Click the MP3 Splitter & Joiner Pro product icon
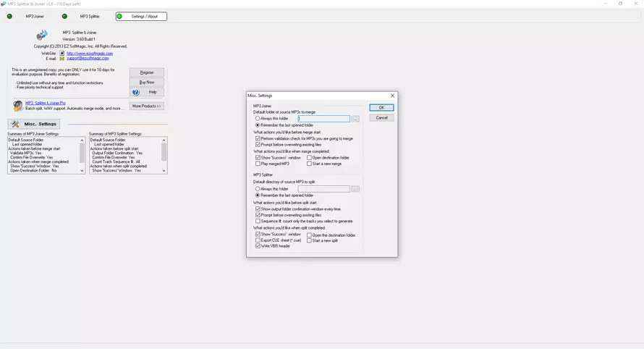 (x=17, y=106)
